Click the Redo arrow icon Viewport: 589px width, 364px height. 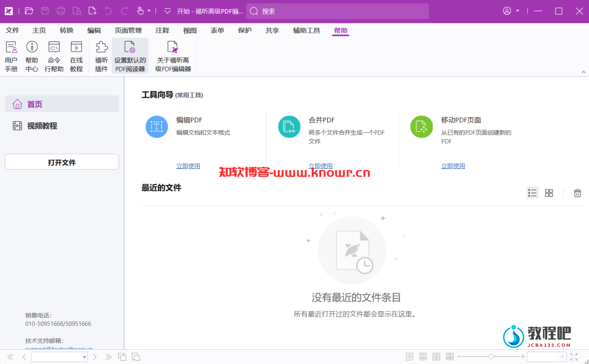124,11
